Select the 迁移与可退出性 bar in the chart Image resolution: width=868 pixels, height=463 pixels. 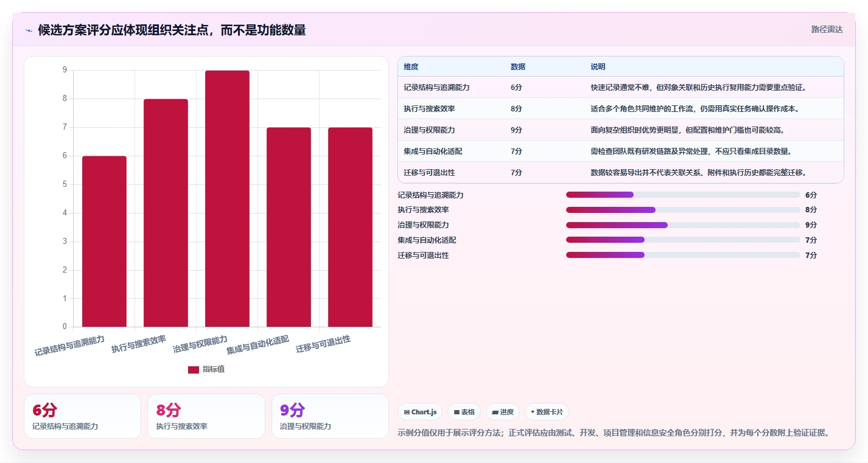(x=350, y=227)
